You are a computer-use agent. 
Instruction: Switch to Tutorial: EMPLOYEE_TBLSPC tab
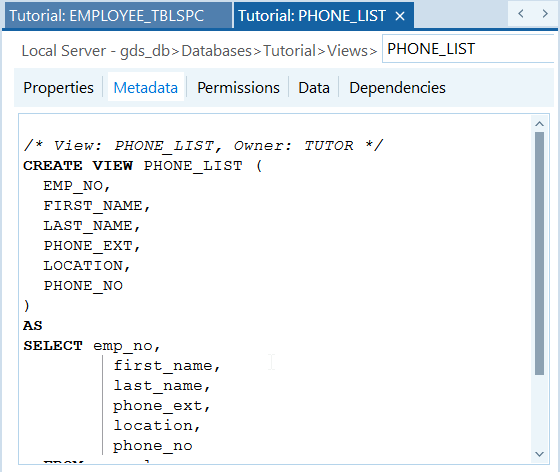click(118, 15)
